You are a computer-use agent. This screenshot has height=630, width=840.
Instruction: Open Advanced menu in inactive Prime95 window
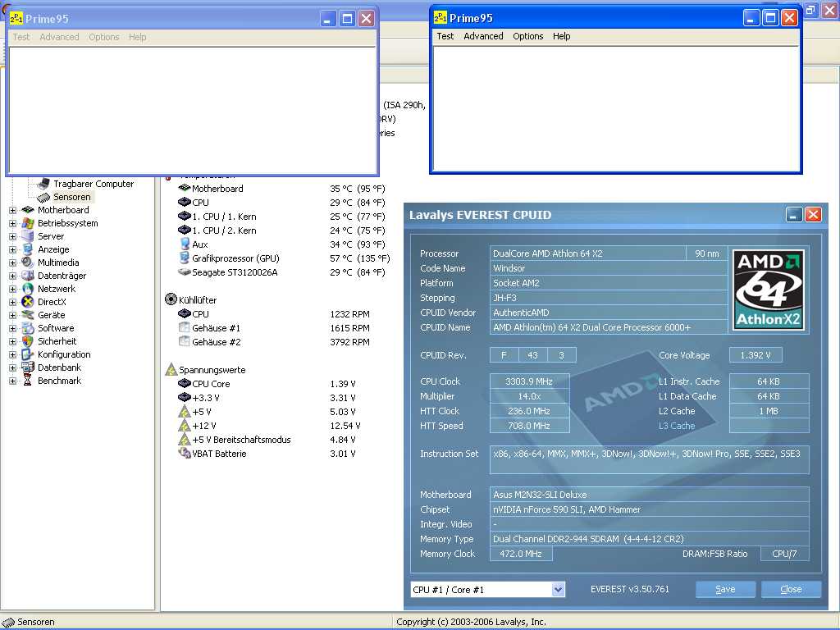click(x=59, y=37)
